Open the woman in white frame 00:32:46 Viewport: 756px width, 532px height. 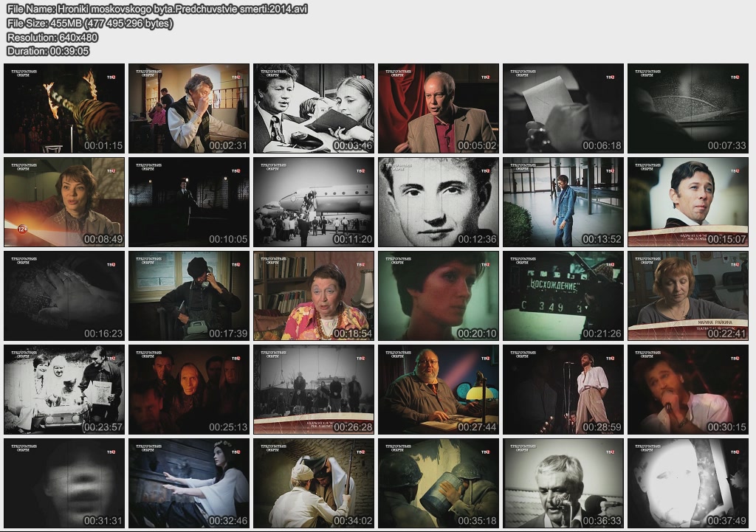pos(188,483)
